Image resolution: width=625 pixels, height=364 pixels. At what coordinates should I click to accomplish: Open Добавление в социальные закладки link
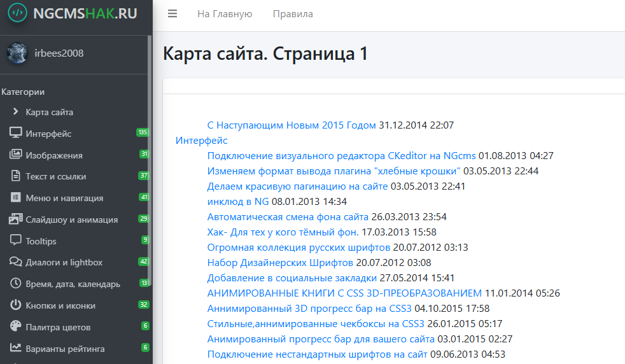[291, 278]
